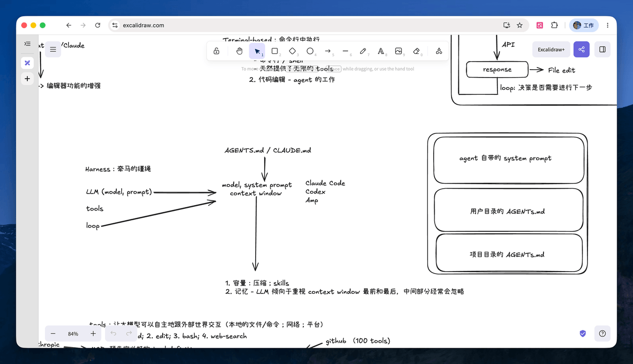Click the pink extension icon in toolbar
The height and width of the screenshot is (364, 633).
540,25
